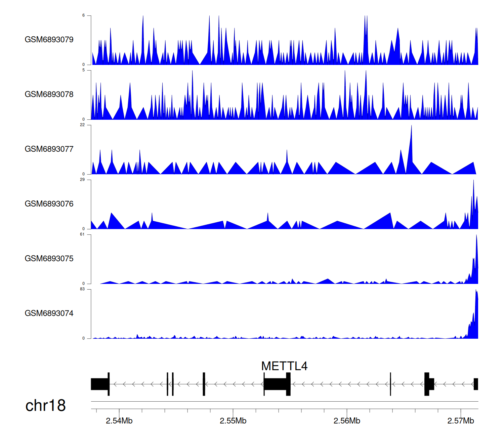Click the GSM6893075 track name
504x444 pixels.
[x=49, y=259]
